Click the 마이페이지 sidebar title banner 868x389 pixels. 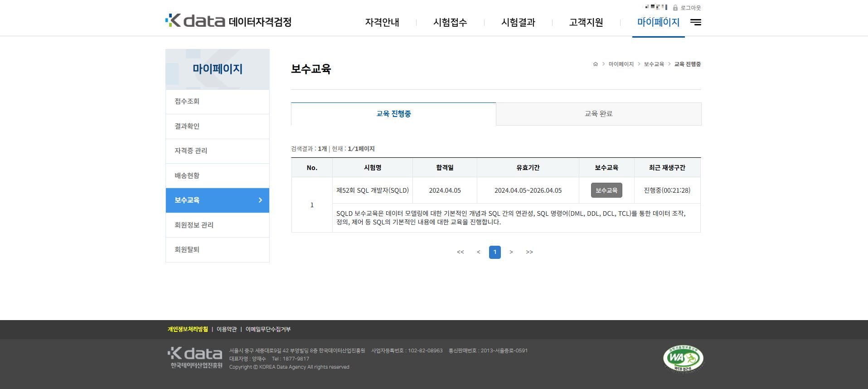pos(218,69)
